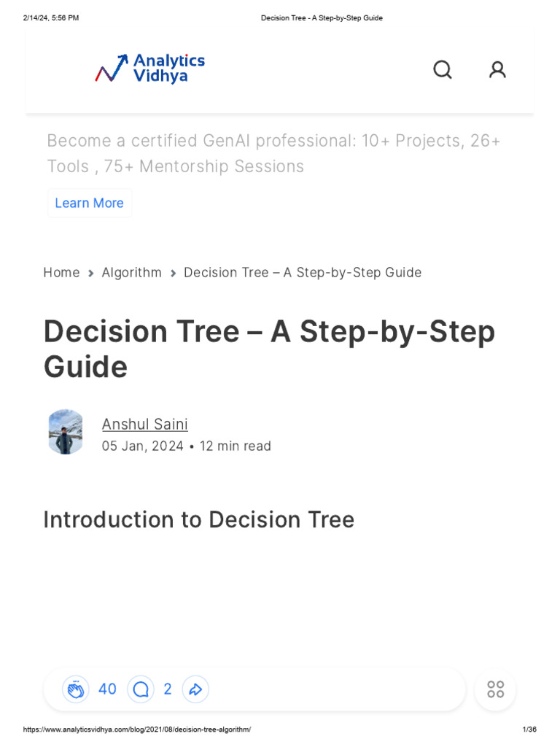Click the clap count number 40

pyautogui.click(x=107, y=689)
